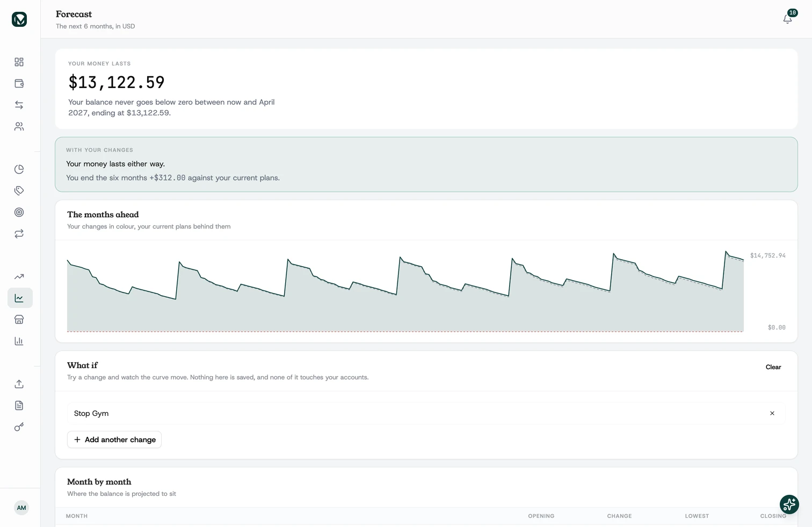The width and height of the screenshot is (812, 527).
Task: Click the OPENING column header
Action: 541,516
